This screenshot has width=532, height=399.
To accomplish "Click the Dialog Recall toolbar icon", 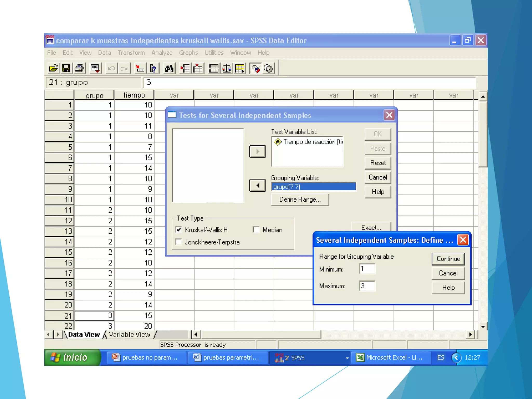I will (x=95, y=69).
